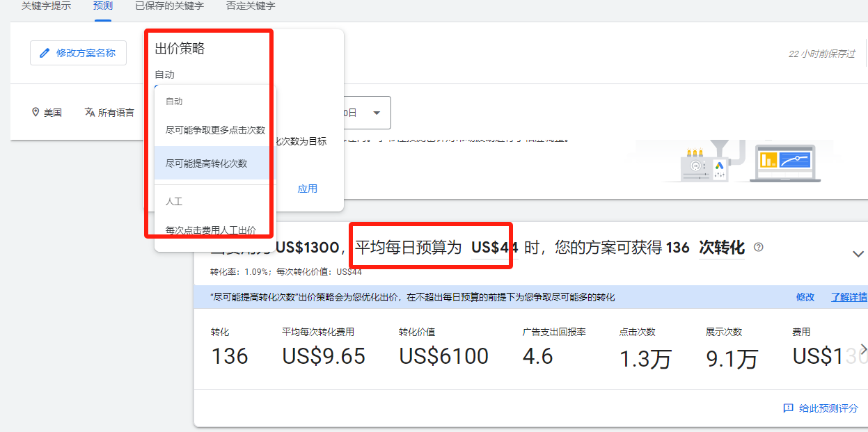
Task: Collapse the forecast card chevron
Action: pyautogui.click(x=858, y=254)
